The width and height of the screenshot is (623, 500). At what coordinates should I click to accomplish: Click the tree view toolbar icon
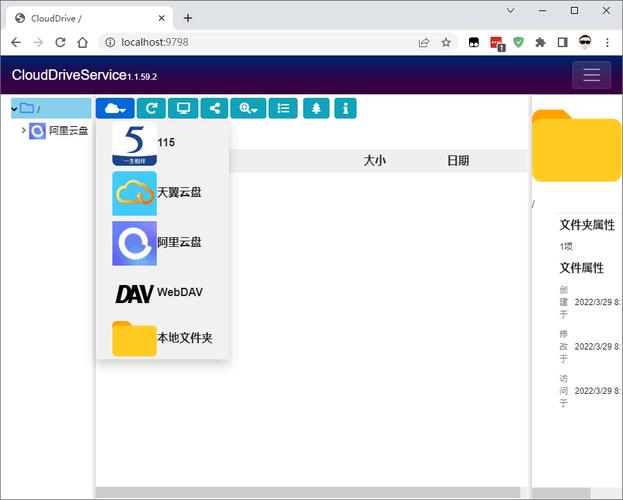[x=316, y=108]
